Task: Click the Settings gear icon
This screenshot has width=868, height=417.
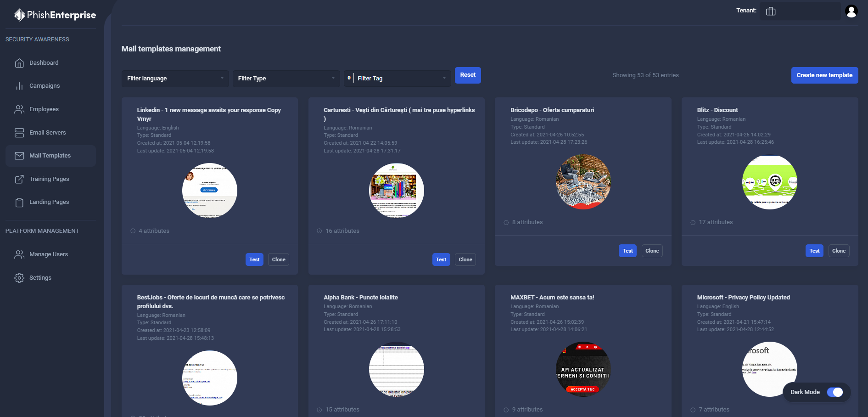Action: [x=19, y=278]
